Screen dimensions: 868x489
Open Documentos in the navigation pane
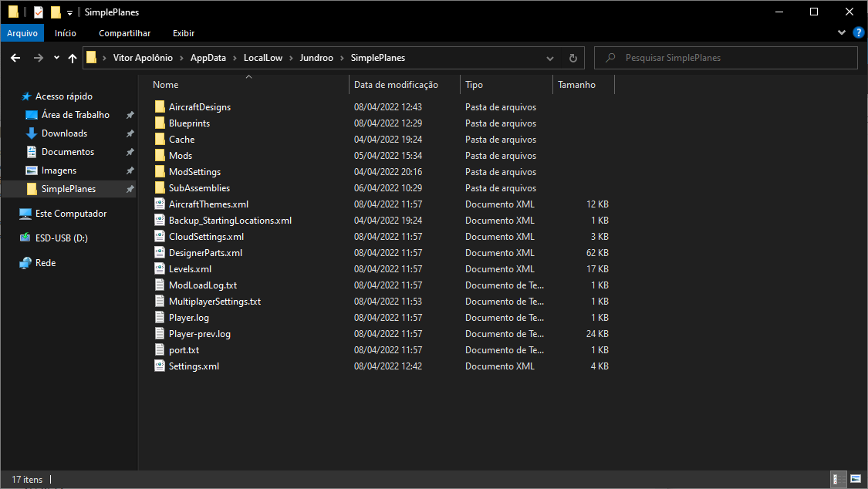point(68,152)
